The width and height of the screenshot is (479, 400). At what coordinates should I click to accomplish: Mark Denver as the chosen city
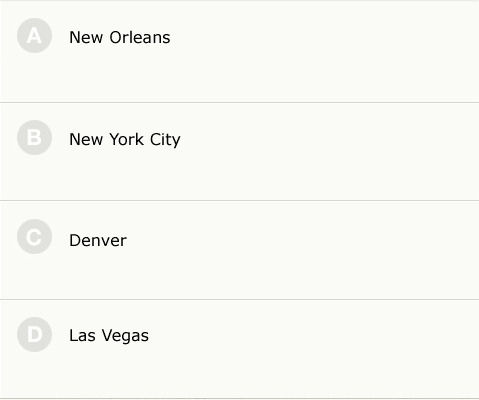[x=239, y=250]
